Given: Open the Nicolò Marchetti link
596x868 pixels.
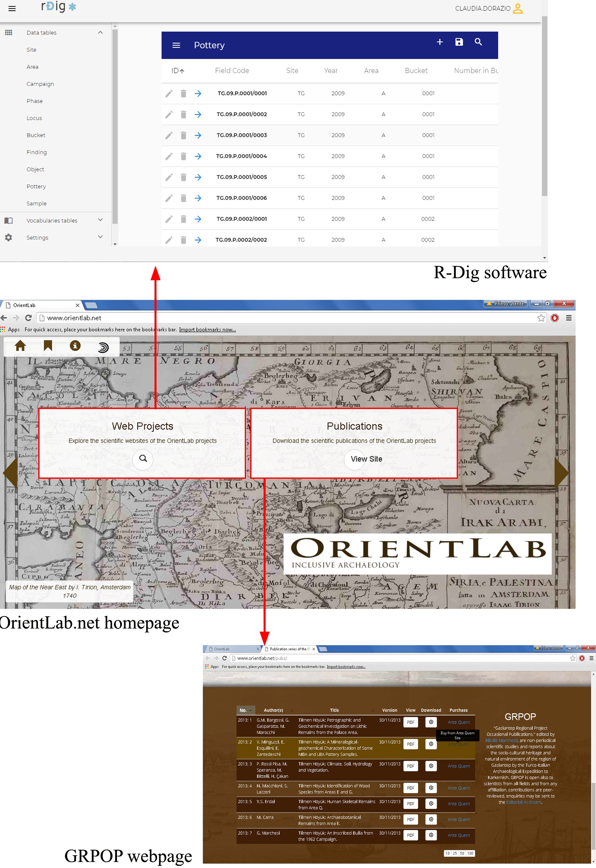Looking at the screenshot, I should point(501,740).
